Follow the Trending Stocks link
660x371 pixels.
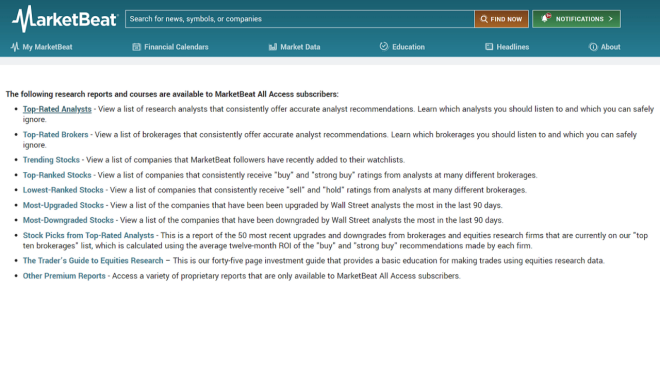click(x=51, y=160)
